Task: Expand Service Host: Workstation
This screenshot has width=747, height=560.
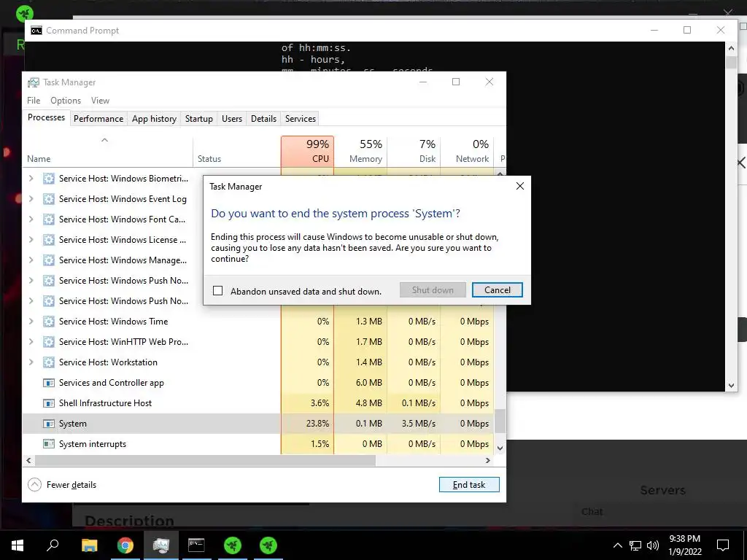Action: (x=31, y=362)
